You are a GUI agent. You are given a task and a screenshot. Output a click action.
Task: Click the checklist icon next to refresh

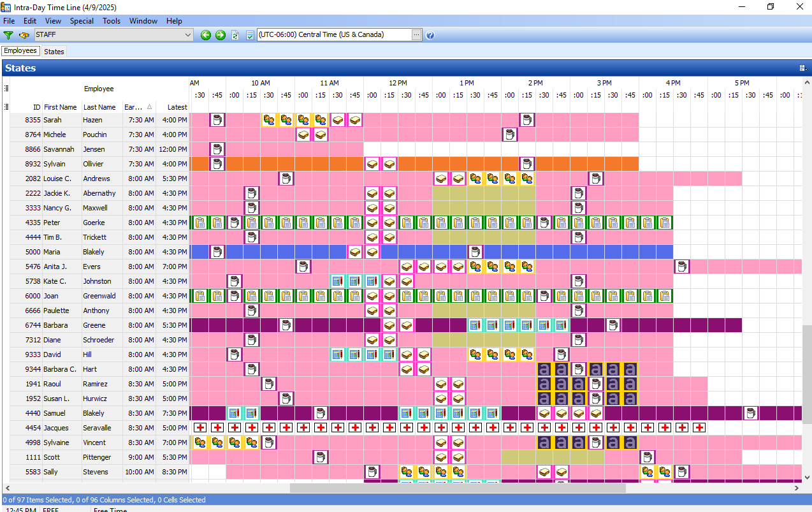tap(250, 35)
